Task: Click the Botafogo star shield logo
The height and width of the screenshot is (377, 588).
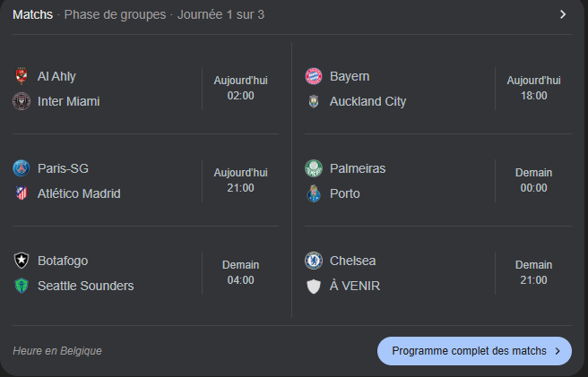Action: click(x=22, y=261)
